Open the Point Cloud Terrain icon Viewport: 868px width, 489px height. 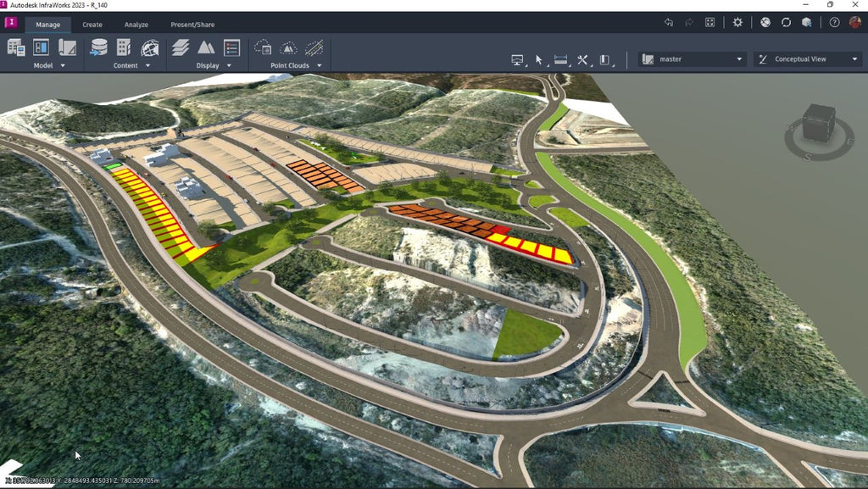(x=288, y=47)
